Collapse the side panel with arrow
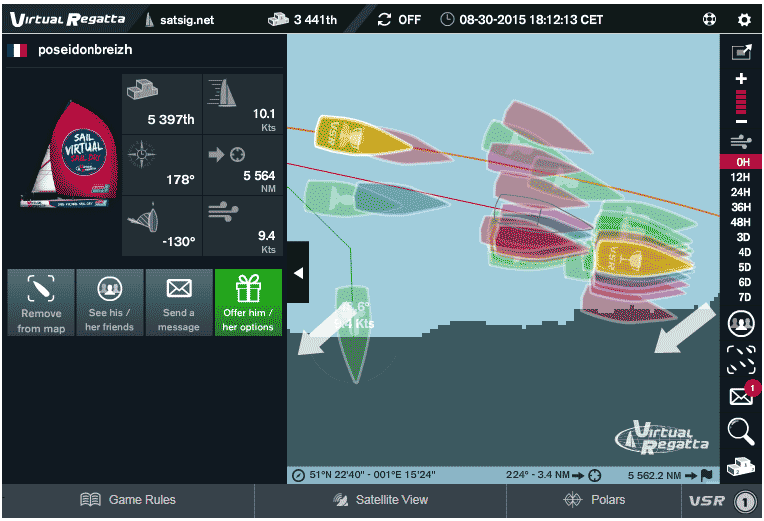Image resolution: width=764 pixels, height=521 pixels. point(298,273)
